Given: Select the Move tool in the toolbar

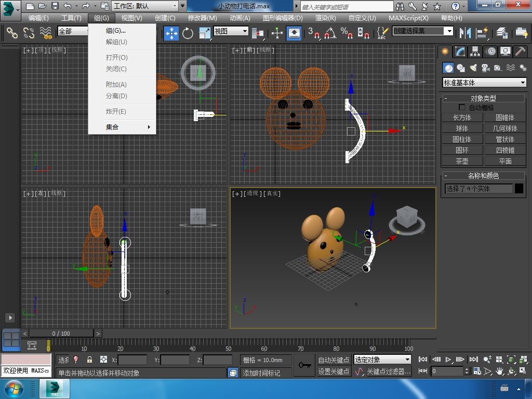Looking at the screenshot, I should tap(171, 33).
